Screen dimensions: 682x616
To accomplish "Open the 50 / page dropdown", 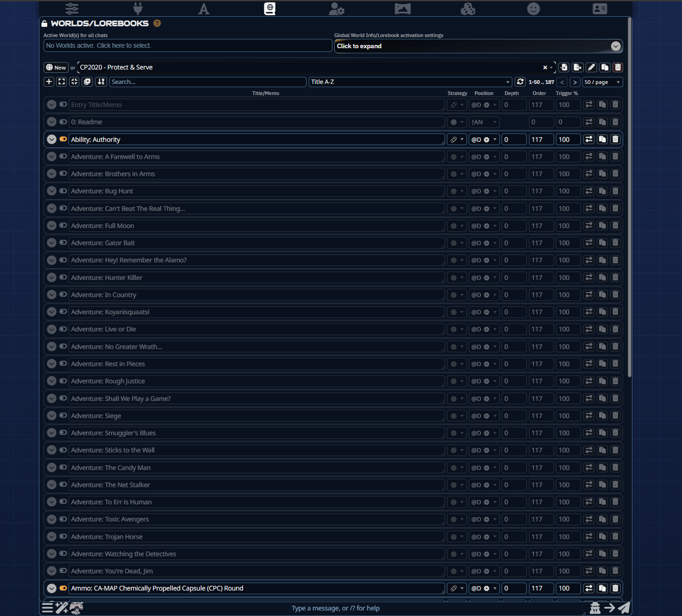I will [602, 82].
